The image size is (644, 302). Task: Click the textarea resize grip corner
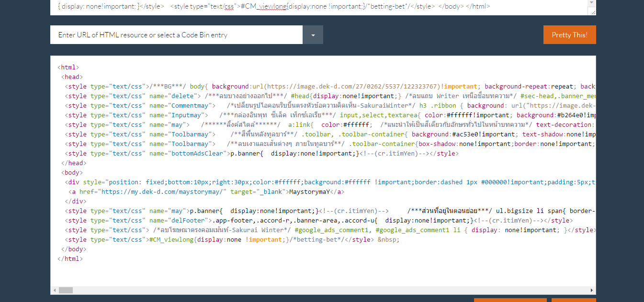593,12
